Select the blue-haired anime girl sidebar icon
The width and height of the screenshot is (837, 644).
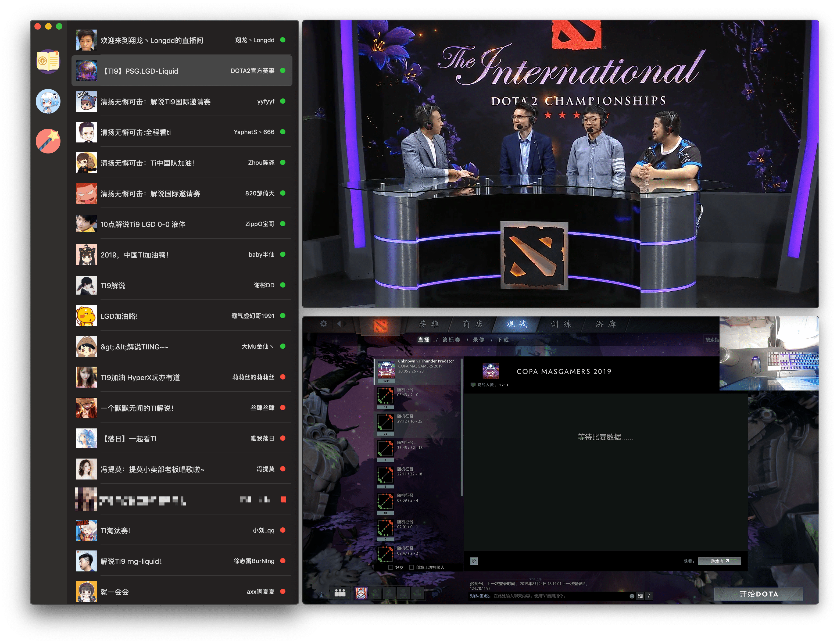coord(48,101)
